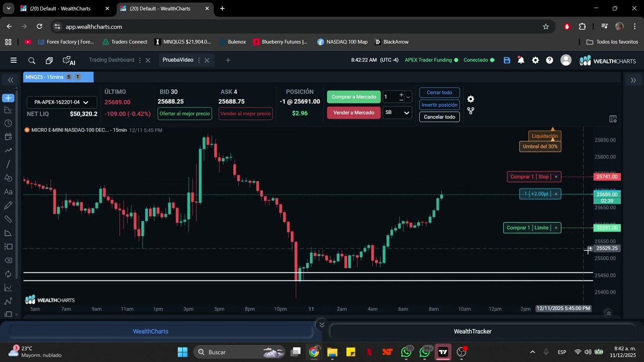Click Cerrar todo button
The height and width of the screenshot is (362, 644).
[439, 93]
